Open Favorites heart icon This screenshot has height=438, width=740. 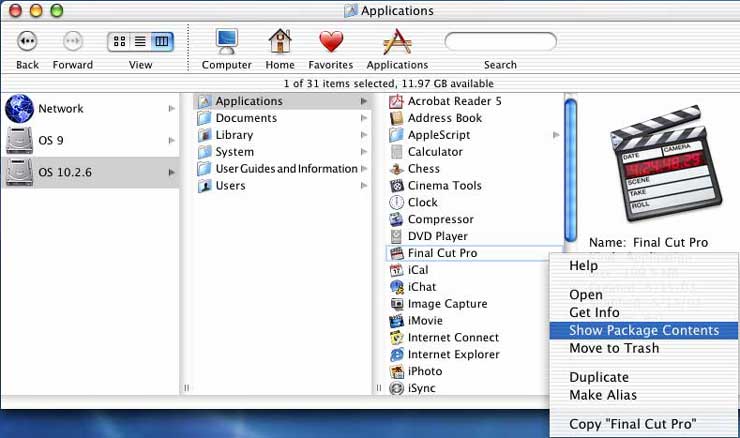(330, 41)
